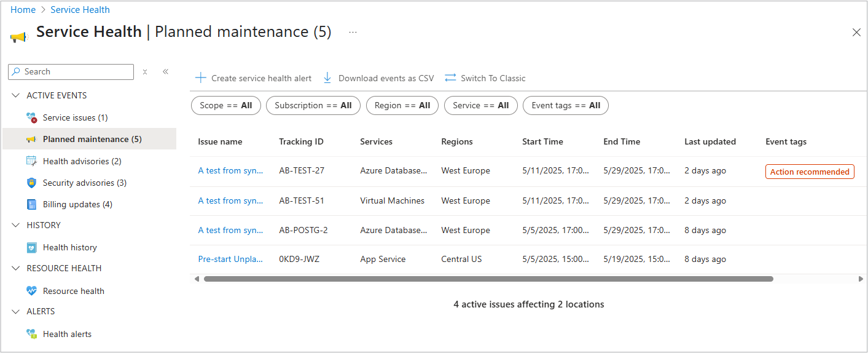
Task: Collapse the HISTORY section chevron
Action: point(16,225)
